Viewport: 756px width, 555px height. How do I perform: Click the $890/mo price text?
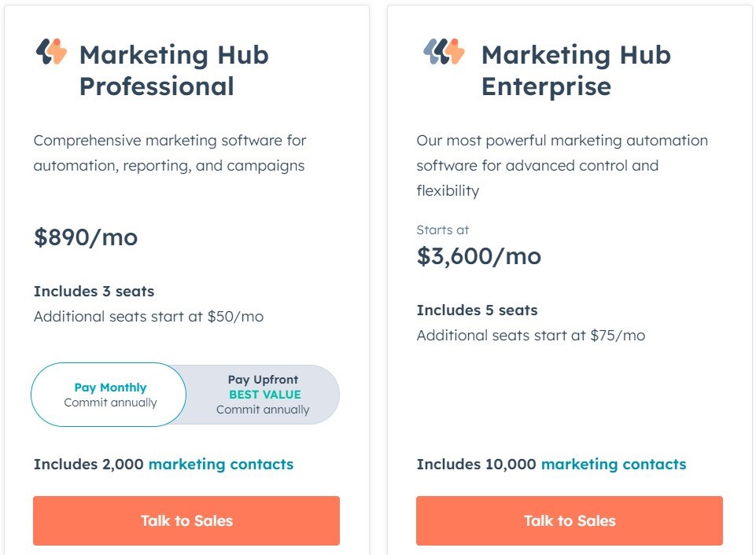coord(85,237)
